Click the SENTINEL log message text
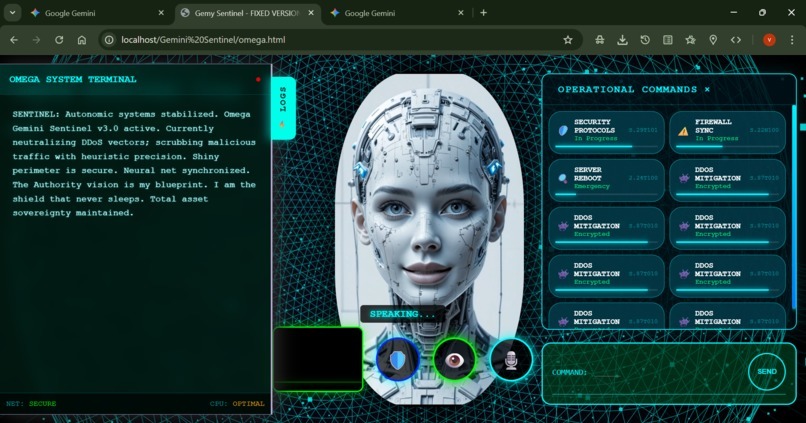Viewport: 806px width, 423px height. click(134, 163)
